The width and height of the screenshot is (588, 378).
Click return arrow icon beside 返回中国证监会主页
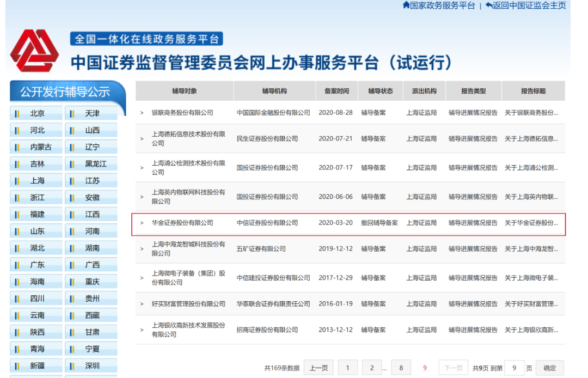click(x=489, y=5)
